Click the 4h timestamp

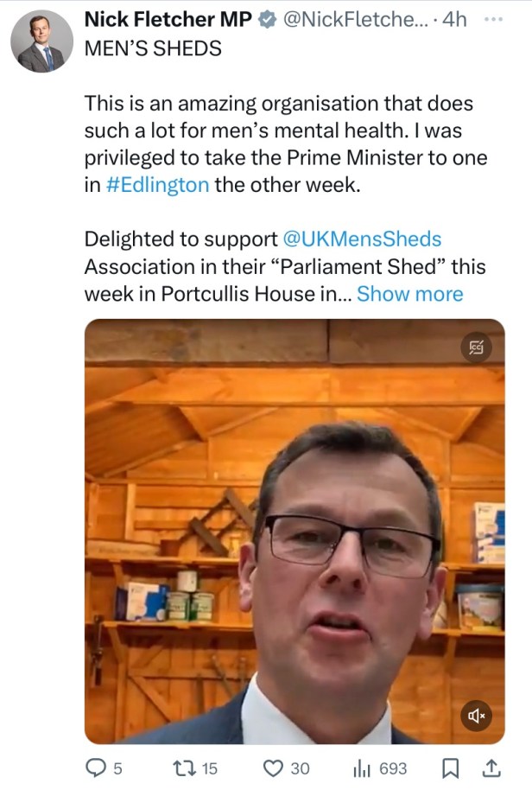(454, 19)
